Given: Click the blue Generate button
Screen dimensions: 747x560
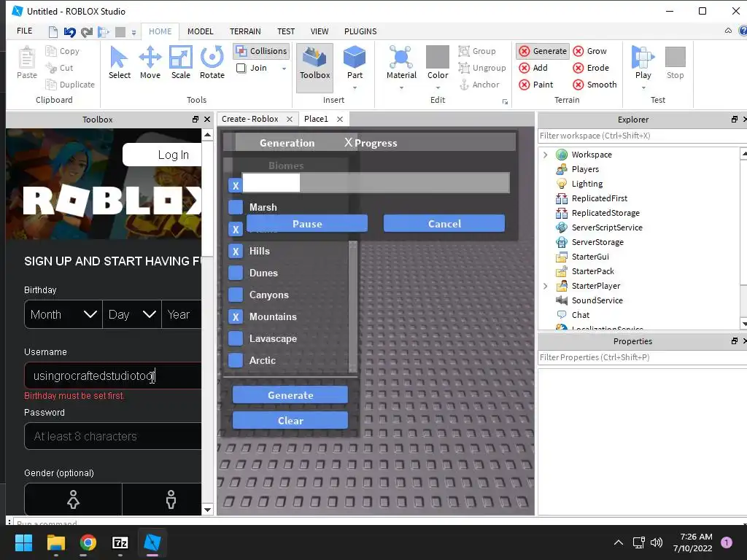Looking at the screenshot, I should [x=290, y=394].
